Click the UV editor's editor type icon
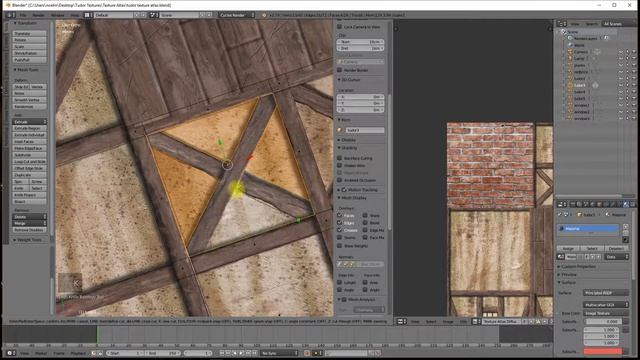Viewport: 640px width, 360px height. [402, 322]
